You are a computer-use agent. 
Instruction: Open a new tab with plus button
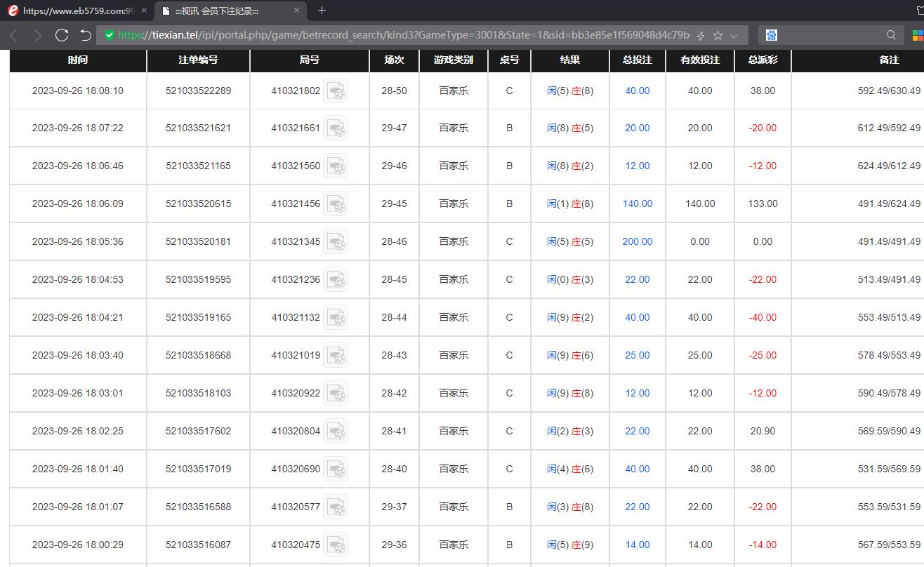point(322,11)
